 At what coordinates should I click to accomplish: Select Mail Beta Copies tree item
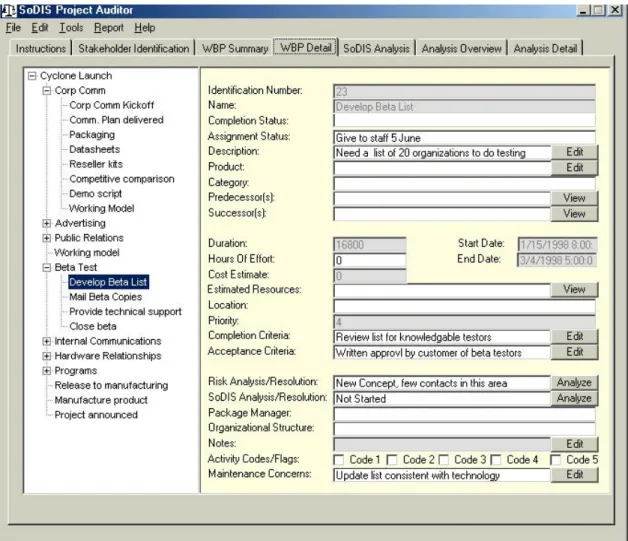105,297
